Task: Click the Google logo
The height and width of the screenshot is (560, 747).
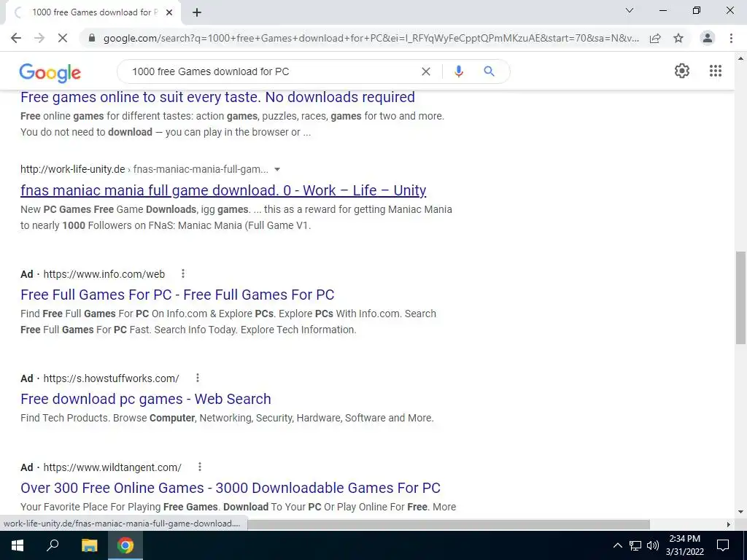Action: click(50, 73)
